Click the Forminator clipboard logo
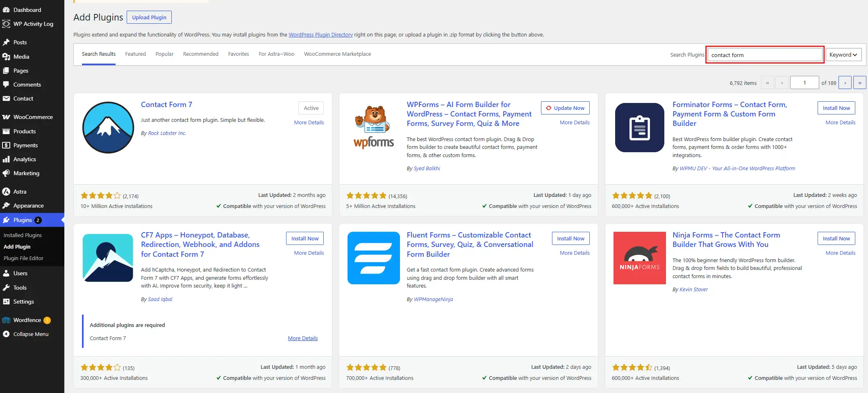Image resolution: width=868 pixels, height=393 pixels. click(639, 128)
